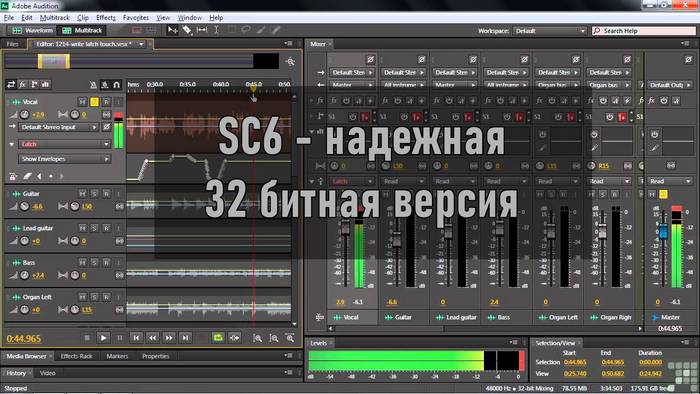Toggle Solo on Master mixer channel
Screen dimensions: 700x394
coord(663,194)
